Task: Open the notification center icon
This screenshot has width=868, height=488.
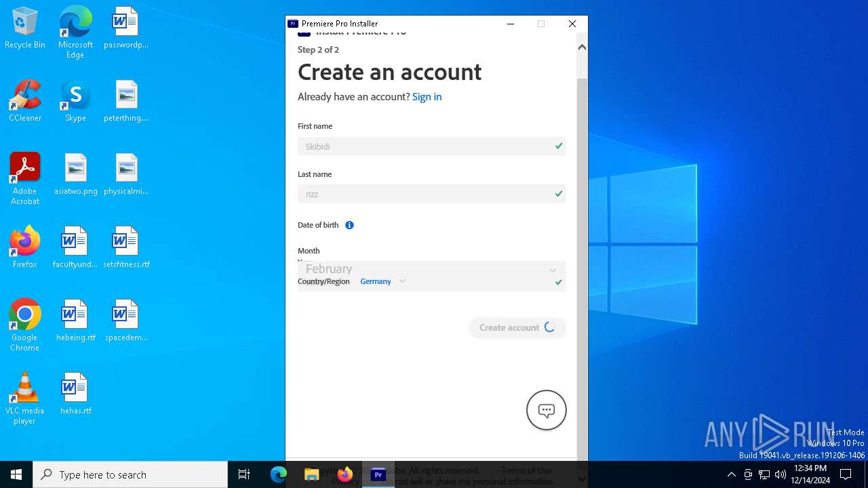Action: [846, 474]
